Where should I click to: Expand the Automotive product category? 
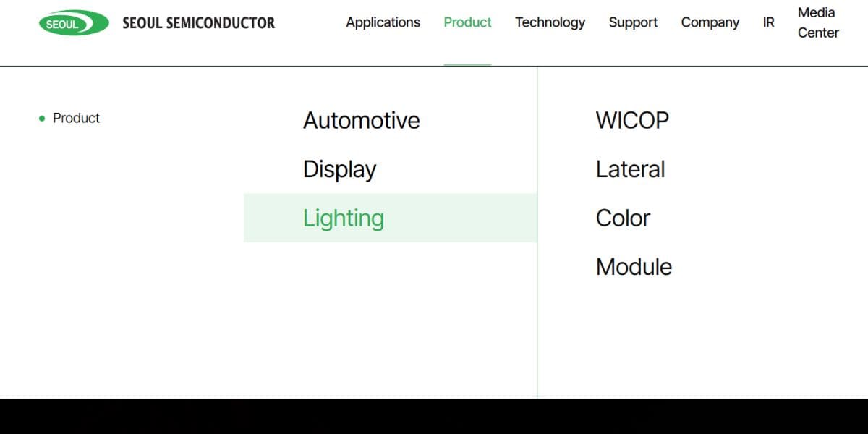361,120
